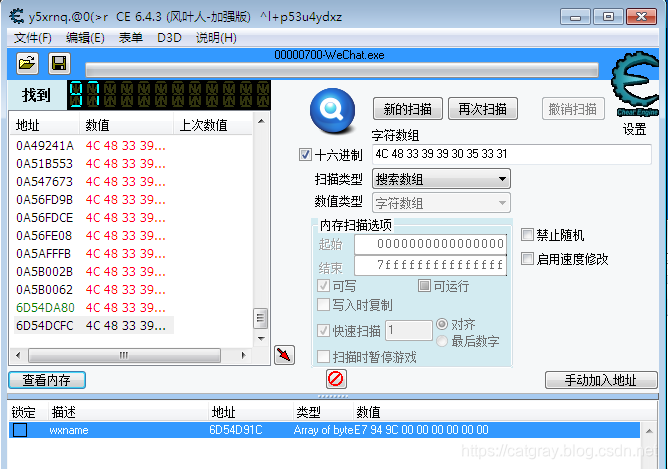The height and width of the screenshot is (469, 668).
Task: Select the 对齐 radio button
Action: [442, 324]
